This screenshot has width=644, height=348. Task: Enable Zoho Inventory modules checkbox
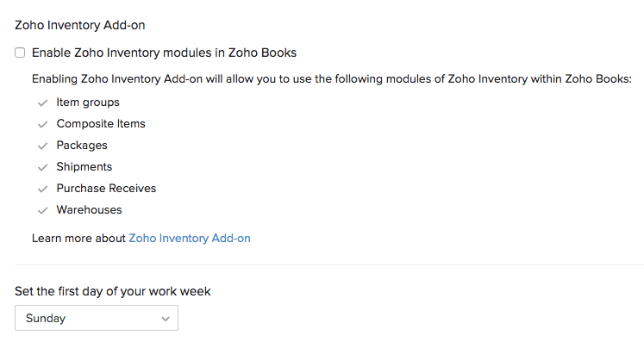pos(20,53)
